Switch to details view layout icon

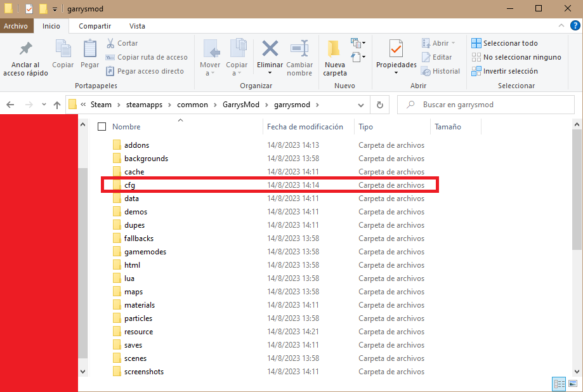tap(559, 384)
